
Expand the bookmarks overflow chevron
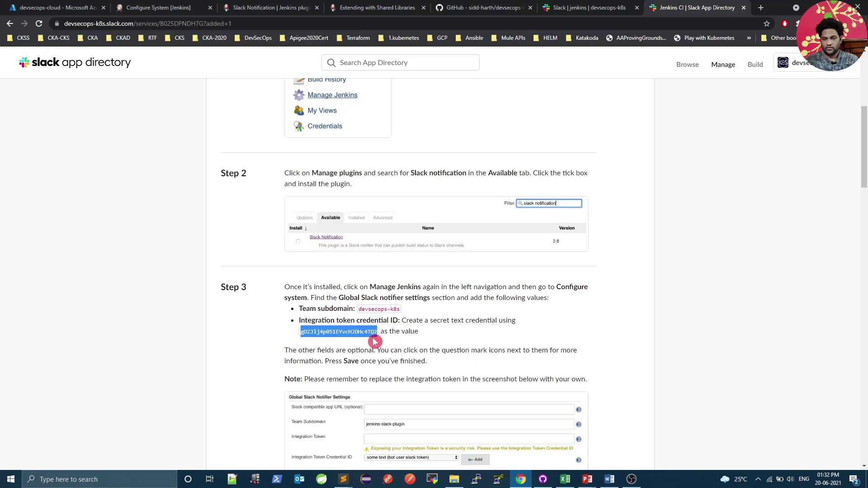(749, 38)
